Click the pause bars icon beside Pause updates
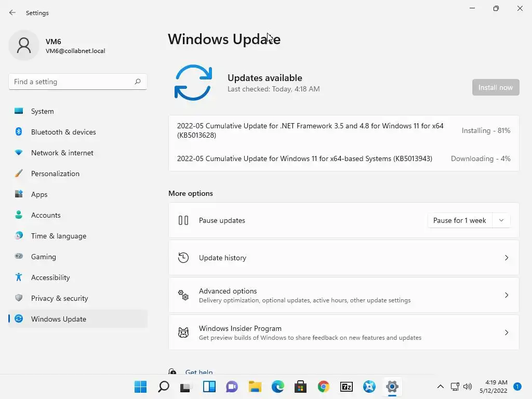This screenshot has height=399, width=532. pyautogui.click(x=183, y=220)
